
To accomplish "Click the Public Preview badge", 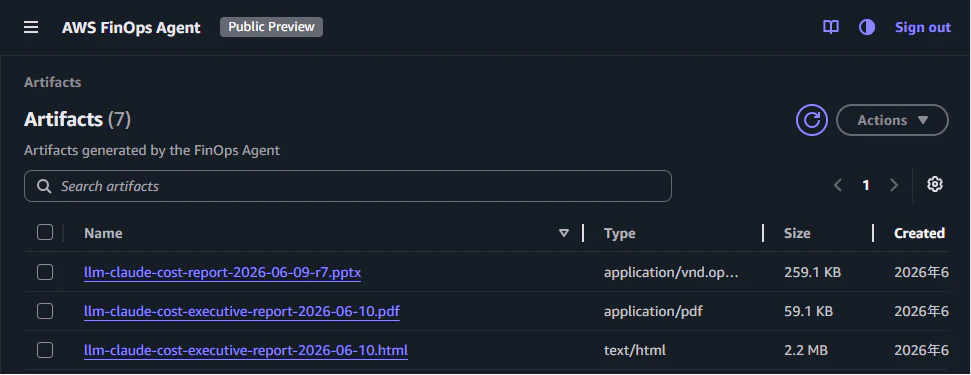I will 271,27.
